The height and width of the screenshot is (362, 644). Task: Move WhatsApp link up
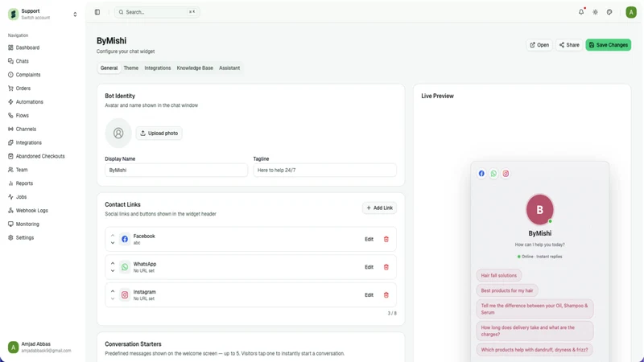[x=113, y=264]
